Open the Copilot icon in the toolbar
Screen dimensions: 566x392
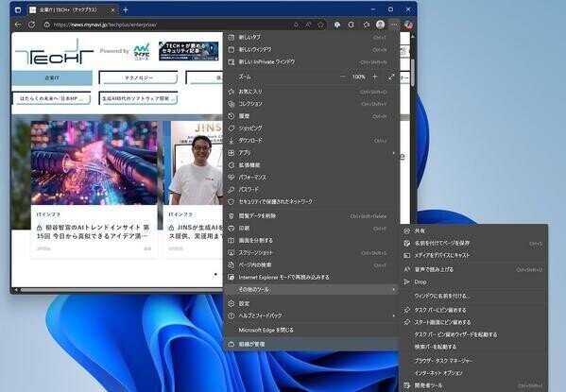408,25
